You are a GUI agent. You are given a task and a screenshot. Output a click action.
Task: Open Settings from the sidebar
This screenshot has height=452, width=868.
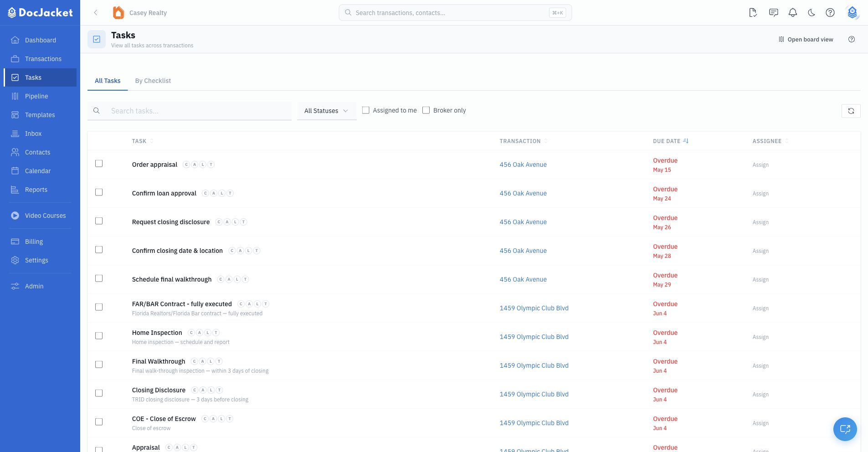click(x=40, y=260)
